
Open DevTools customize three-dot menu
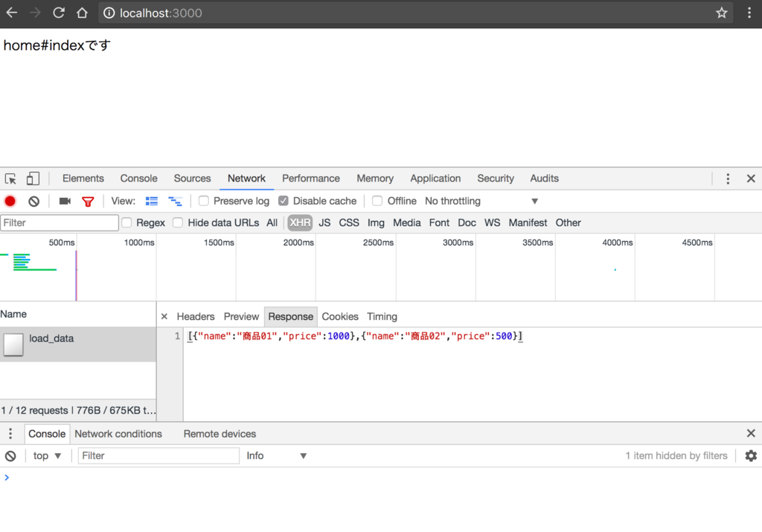pyautogui.click(x=728, y=179)
